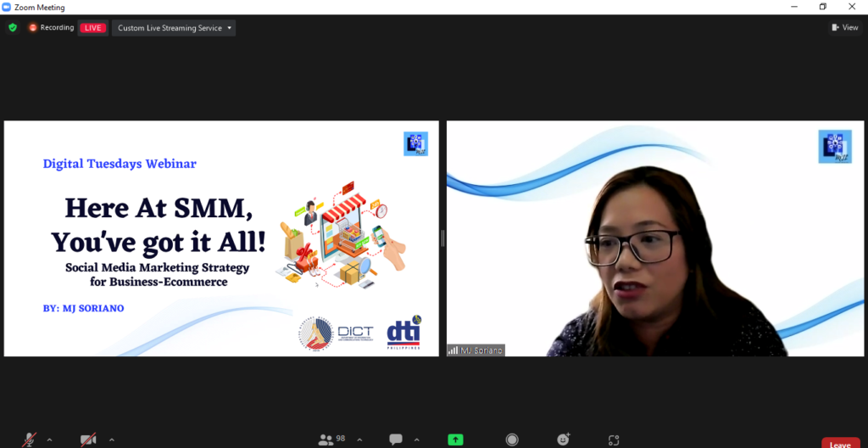Click the Record icon in toolbar
Image resolution: width=868 pixels, height=448 pixels.
512,440
